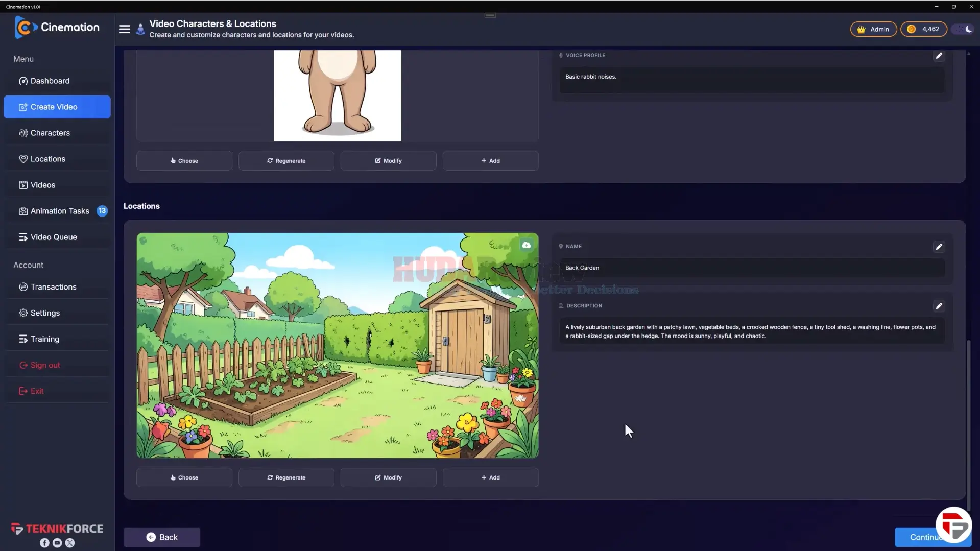
Task: Toggle the hamburger sidebar menu icon
Action: coord(125,29)
